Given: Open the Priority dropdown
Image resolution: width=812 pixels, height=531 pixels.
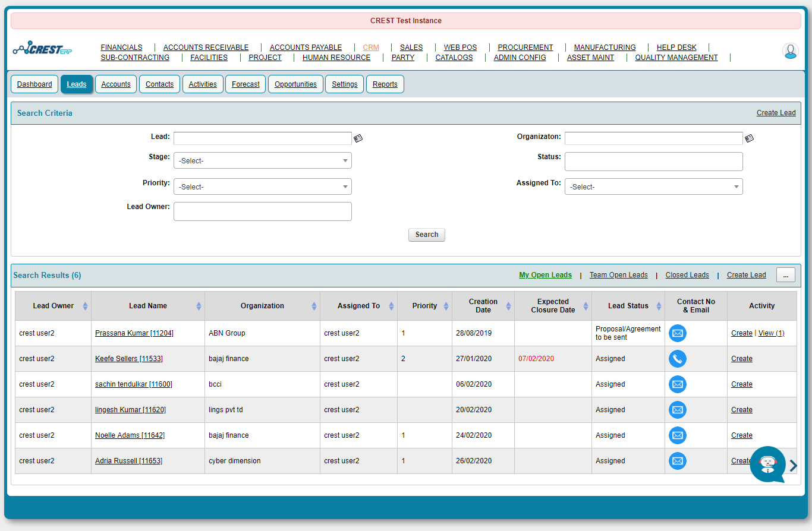Looking at the screenshot, I should (262, 187).
